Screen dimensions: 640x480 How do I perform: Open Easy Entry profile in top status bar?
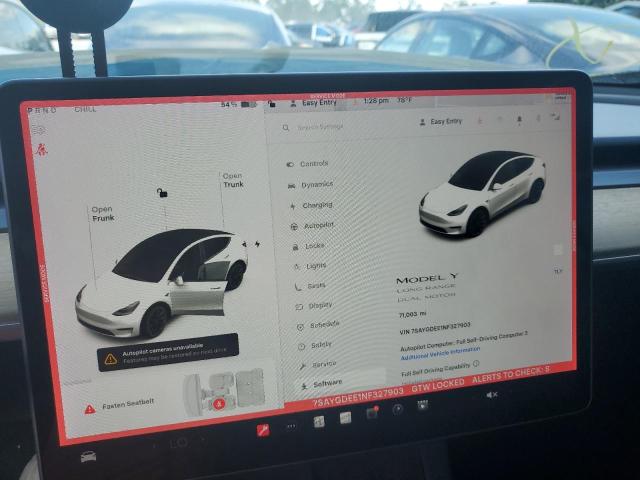click(313, 103)
